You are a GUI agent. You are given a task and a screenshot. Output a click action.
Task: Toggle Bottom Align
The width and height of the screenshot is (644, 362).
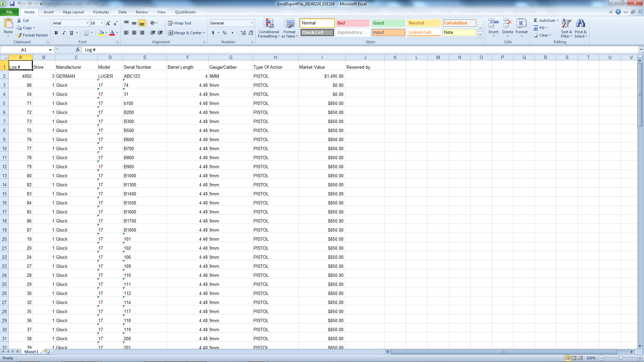(142, 23)
